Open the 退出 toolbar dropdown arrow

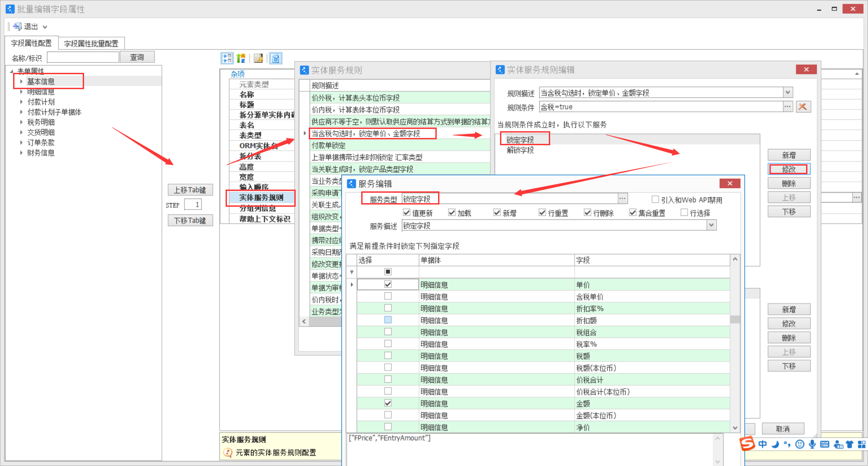(x=45, y=27)
